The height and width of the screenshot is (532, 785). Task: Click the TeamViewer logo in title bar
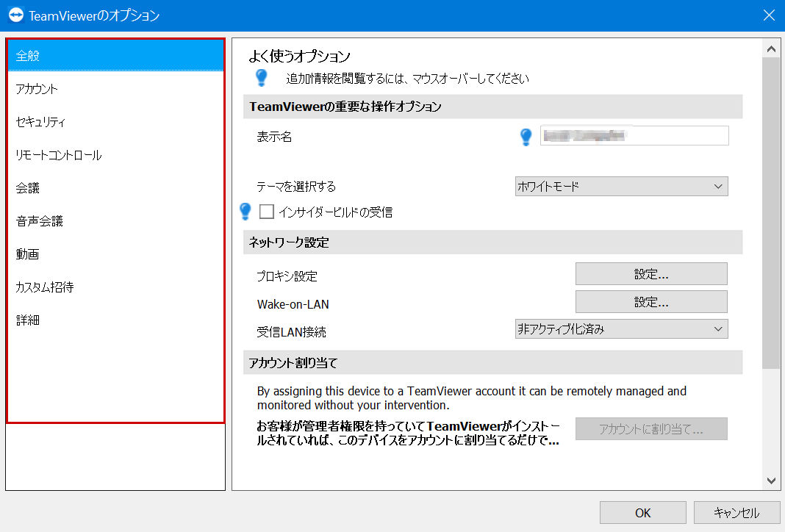click(x=16, y=15)
